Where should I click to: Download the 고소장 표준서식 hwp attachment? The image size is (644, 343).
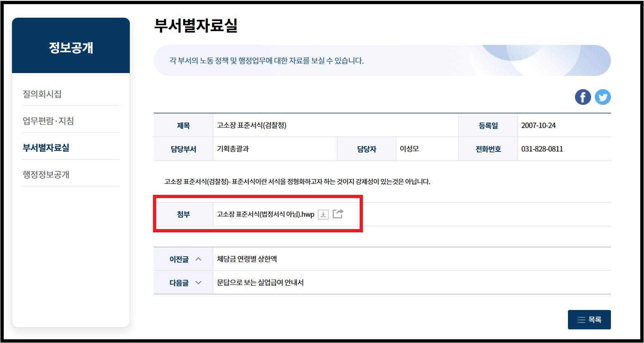click(323, 214)
